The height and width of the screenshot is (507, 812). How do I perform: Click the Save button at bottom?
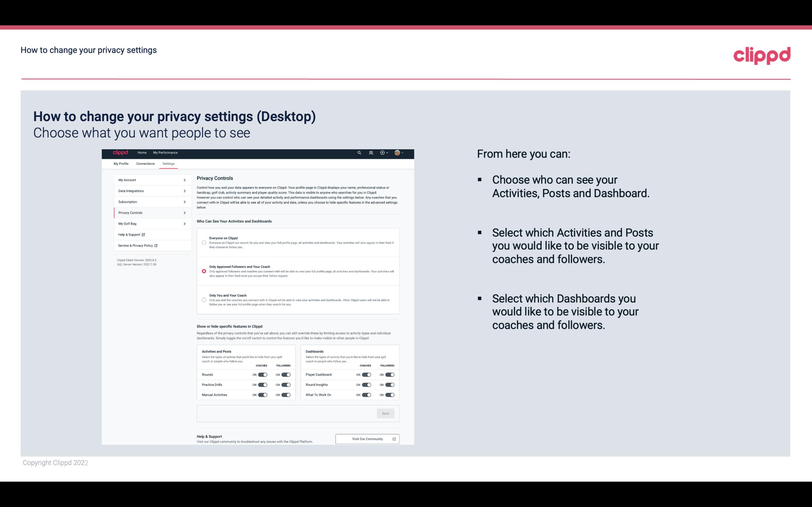pyautogui.click(x=386, y=413)
